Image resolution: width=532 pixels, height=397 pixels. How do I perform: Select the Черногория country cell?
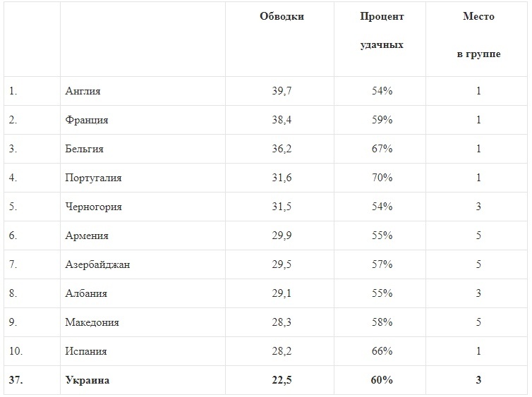pos(93,207)
